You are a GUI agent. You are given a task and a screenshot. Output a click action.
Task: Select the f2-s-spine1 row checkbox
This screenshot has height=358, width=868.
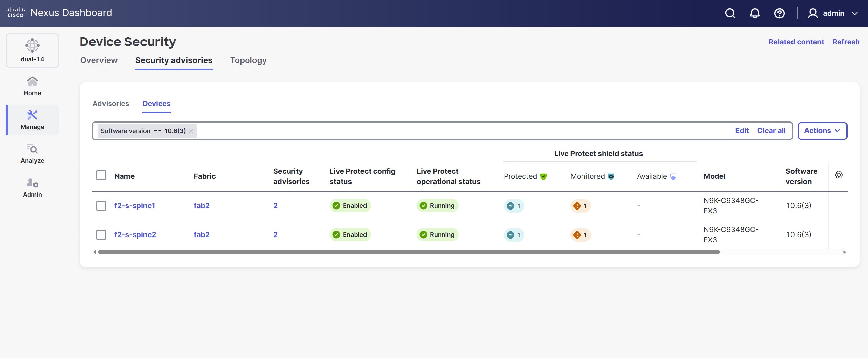point(101,205)
